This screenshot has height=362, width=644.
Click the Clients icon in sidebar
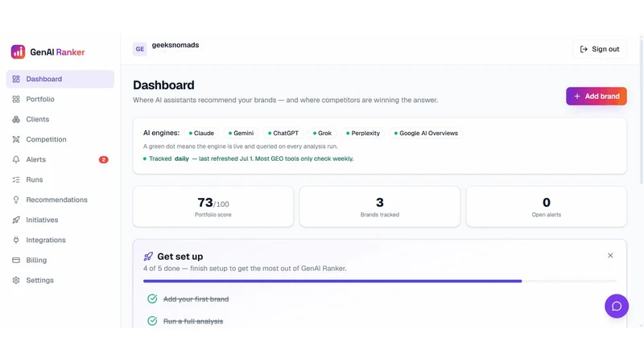(x=16, y=119)
